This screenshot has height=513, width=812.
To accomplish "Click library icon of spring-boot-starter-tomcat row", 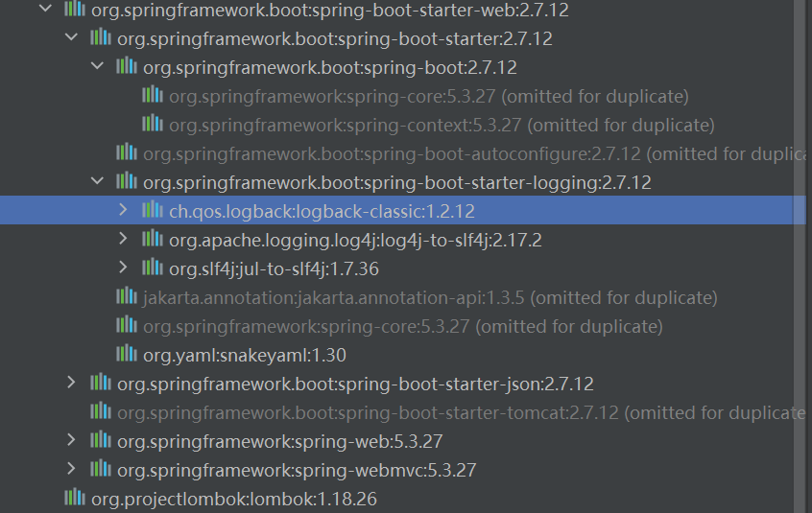I will pos(101,411).
